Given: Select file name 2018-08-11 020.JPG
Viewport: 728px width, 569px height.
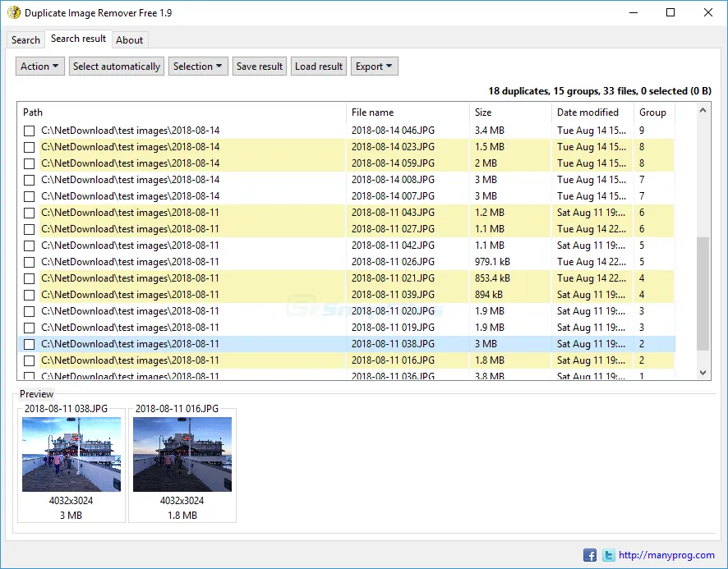Looking at the screenshot, I should pos(393,311).
